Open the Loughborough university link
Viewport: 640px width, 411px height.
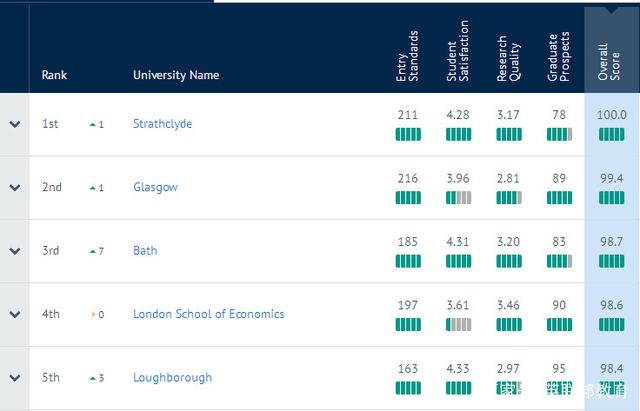(x=172, y=378)
